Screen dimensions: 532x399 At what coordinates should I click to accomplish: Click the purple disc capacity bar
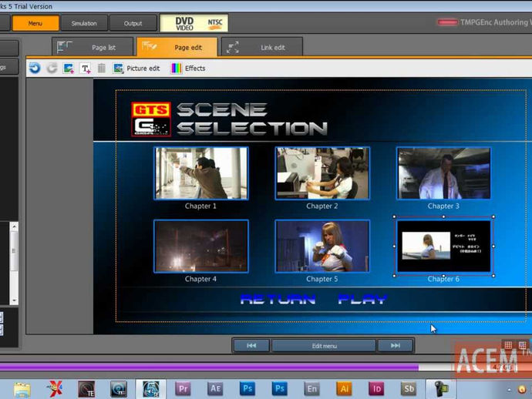point(209,367)
